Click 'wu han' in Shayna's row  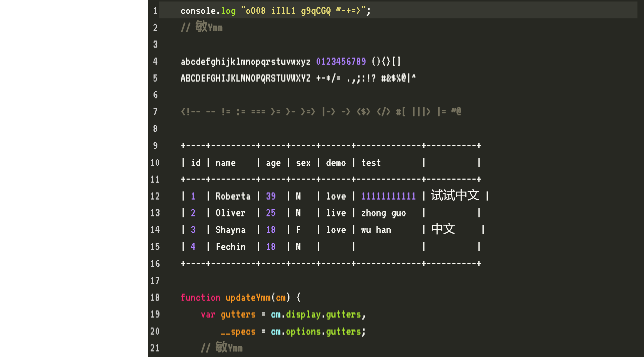click(376, 230)
